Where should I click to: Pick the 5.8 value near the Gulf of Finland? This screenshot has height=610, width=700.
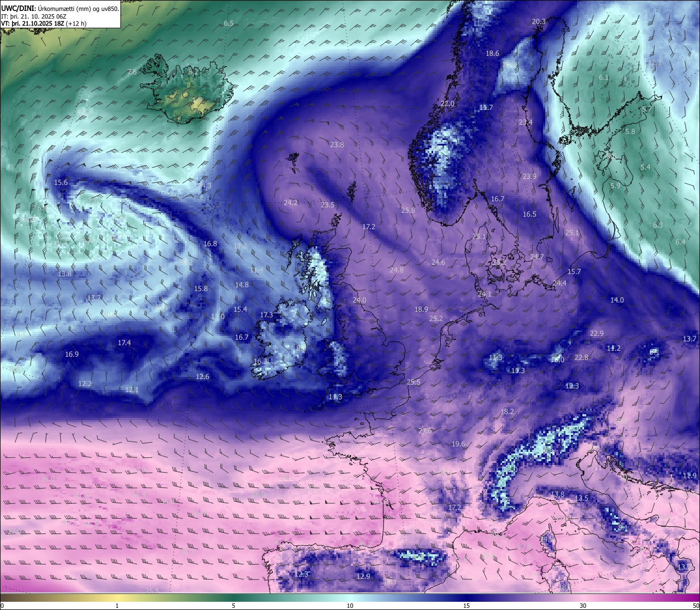(630, 132)
